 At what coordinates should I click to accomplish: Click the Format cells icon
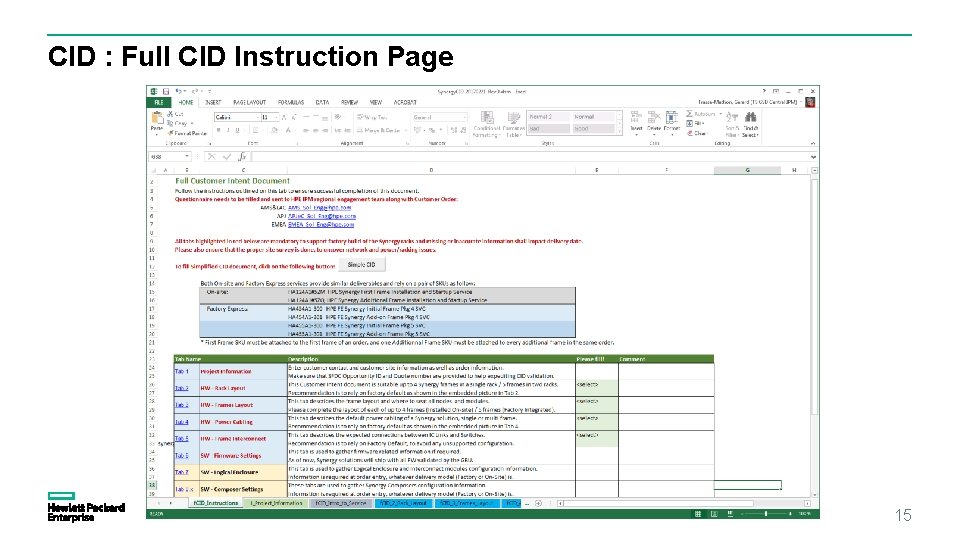pos(672,118)
